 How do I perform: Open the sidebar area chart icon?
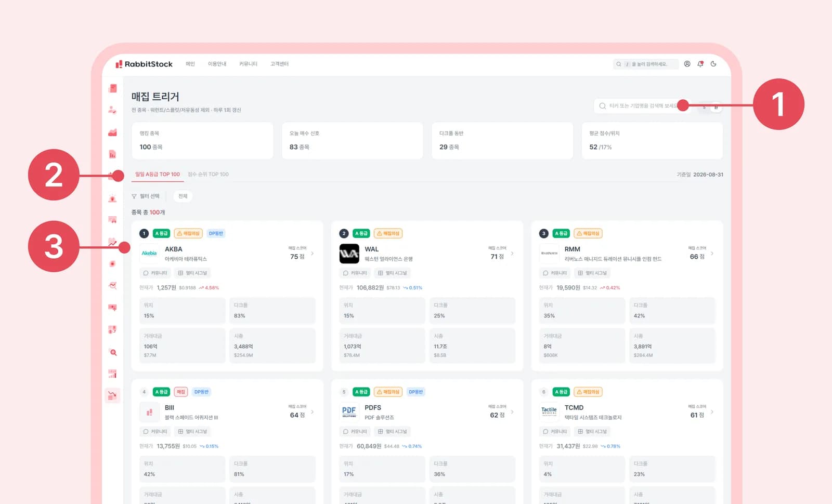(x=112, y=132)
